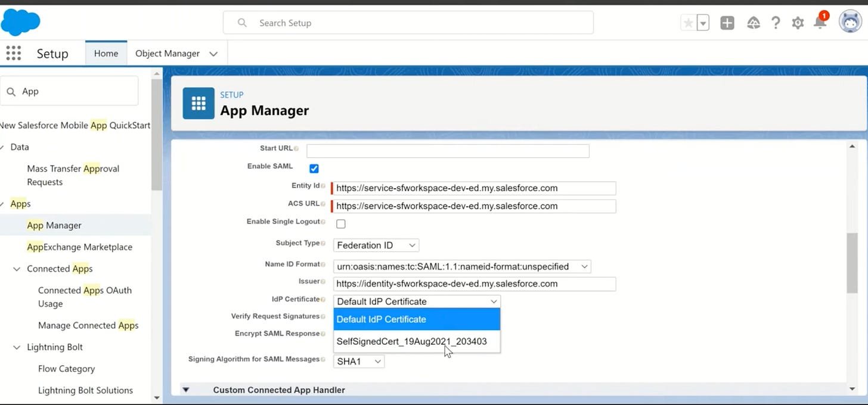Open New Salesforce Mobile App QuickStart
868x405 pixels.
coord(75,125)
